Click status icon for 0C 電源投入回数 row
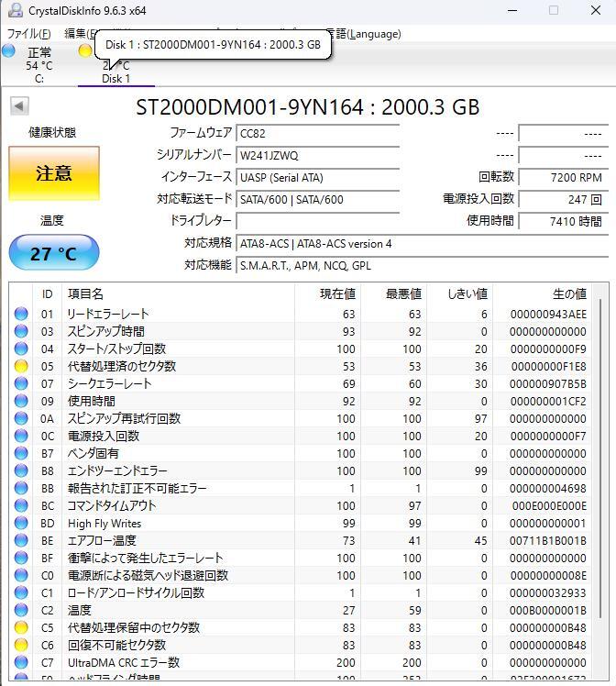Screen dimensions: 616x686 pyautogui.click(x=21, y=436)
